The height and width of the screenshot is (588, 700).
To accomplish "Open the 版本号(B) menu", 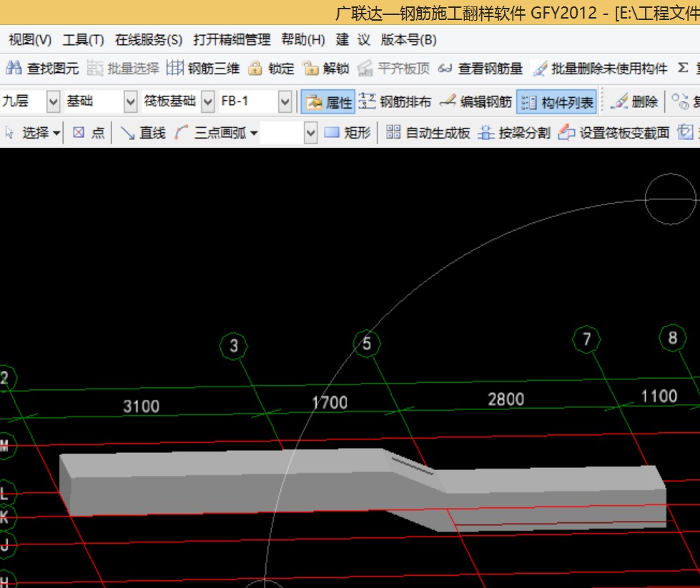I will (408, 40).
